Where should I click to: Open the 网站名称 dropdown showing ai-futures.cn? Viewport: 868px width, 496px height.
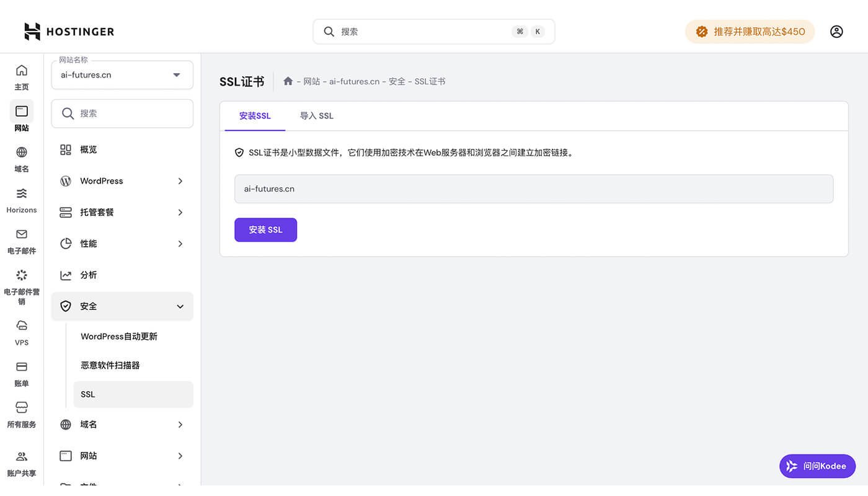click(122, 74)
